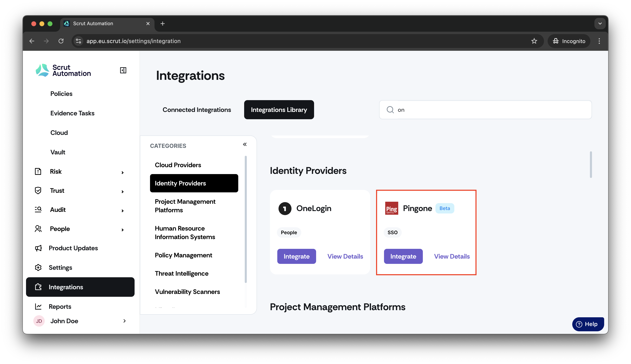This screenshot has height=364, width=631.
Task: Switch to the Connected Integrations tab
Action: (197, 110)
